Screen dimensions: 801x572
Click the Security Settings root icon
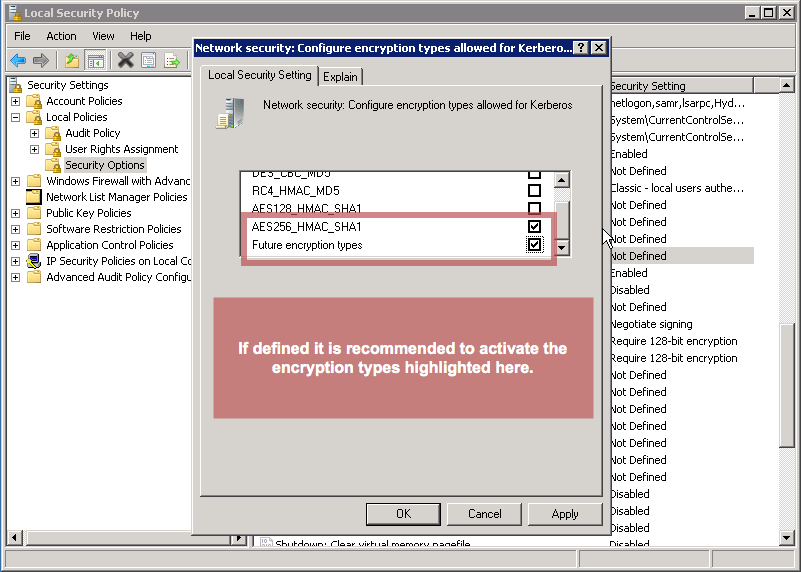[x=16, y=85]
